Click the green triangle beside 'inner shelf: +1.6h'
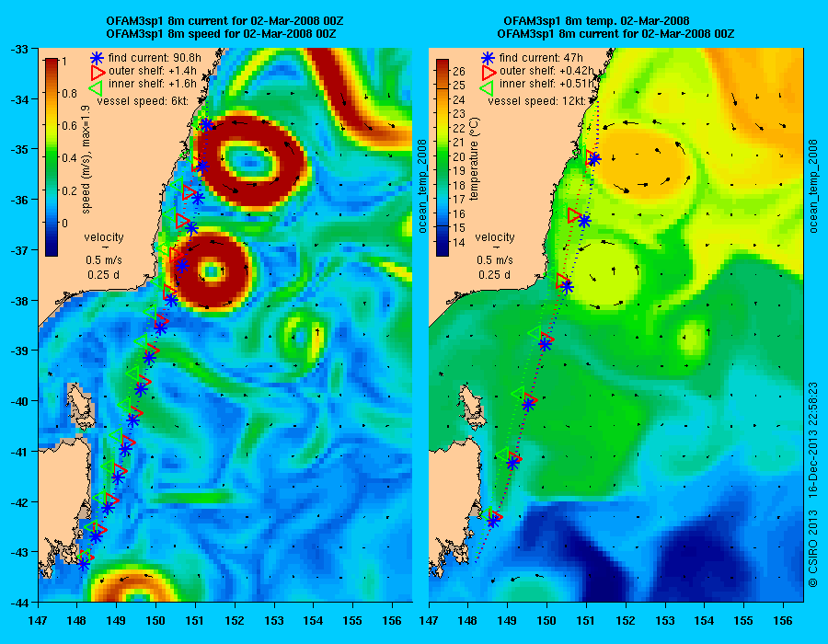Viewport: 828px width, 644px height. click(96, 86)
